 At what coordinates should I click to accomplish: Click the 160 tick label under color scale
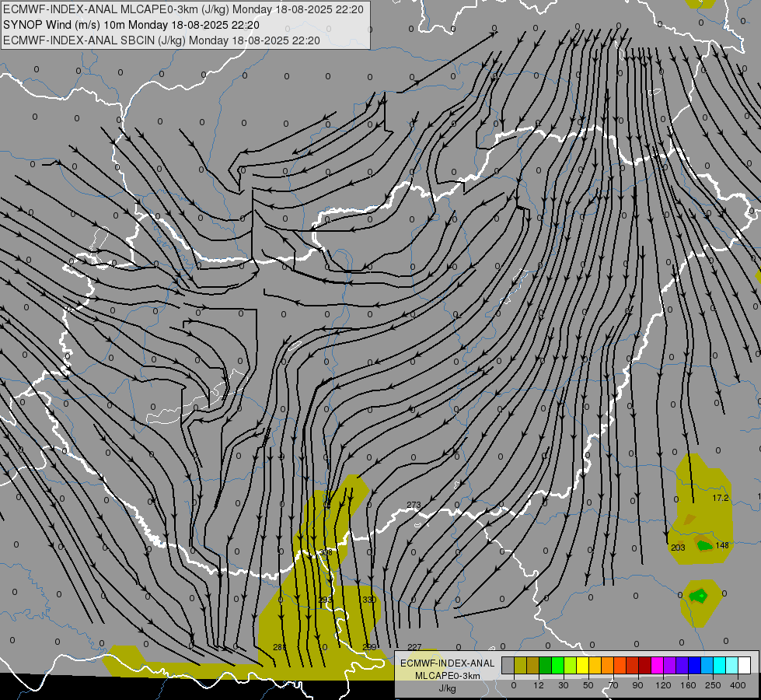pyautogui.click(x=688, y=685)
